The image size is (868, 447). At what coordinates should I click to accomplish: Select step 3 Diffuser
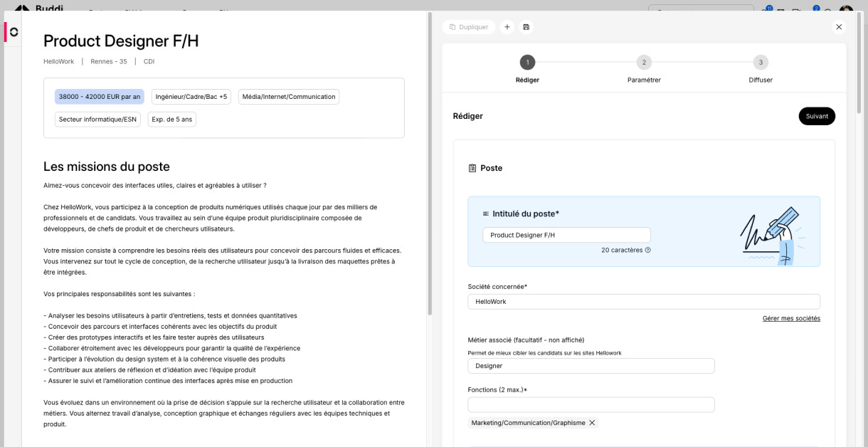point(761,63)
